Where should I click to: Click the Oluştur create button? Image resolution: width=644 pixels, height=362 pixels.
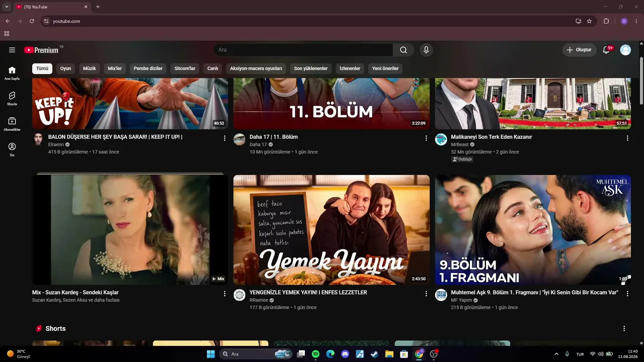(579, 50)
